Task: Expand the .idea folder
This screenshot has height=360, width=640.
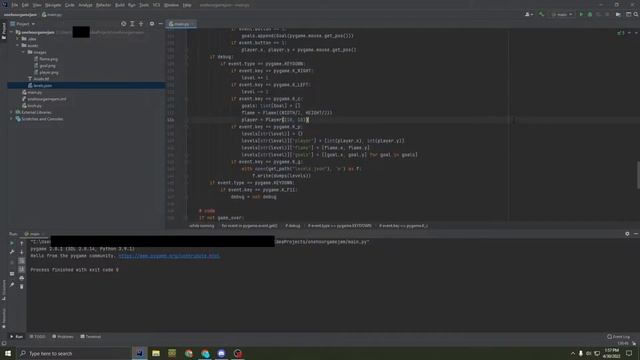Action: tap(18, 39)
